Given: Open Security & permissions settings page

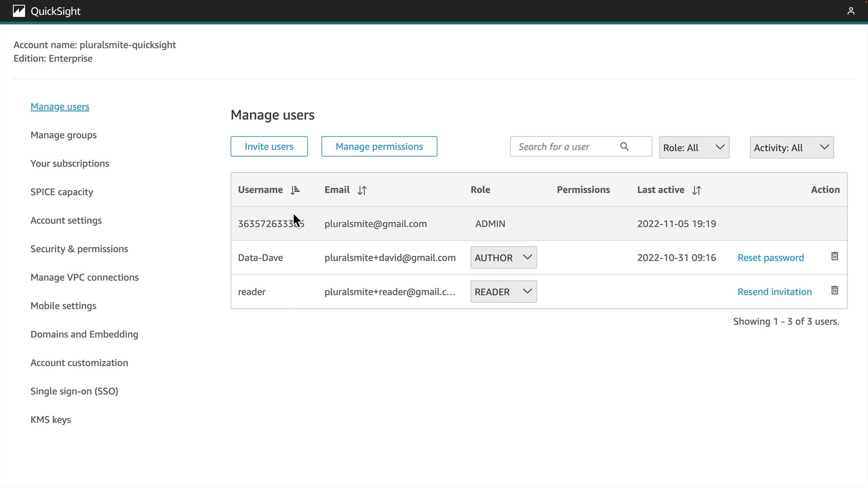Looking at the screenshot, I should (79, 249).
